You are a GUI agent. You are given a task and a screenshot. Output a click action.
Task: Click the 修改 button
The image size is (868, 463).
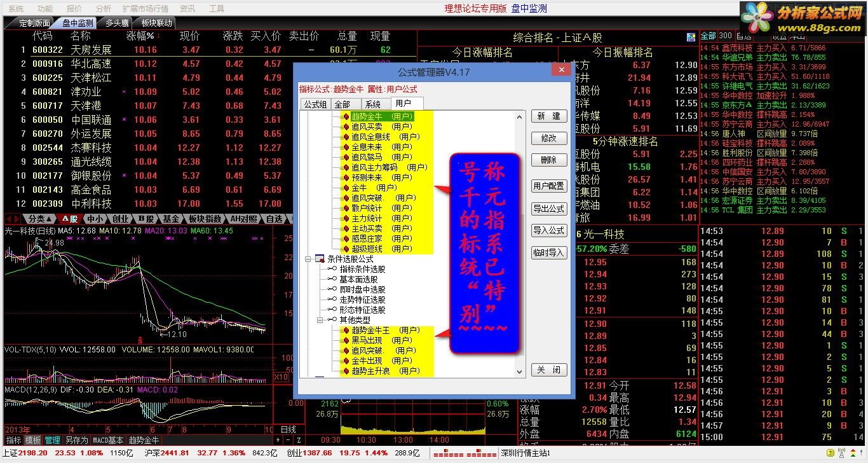click(x=549, y=138)
